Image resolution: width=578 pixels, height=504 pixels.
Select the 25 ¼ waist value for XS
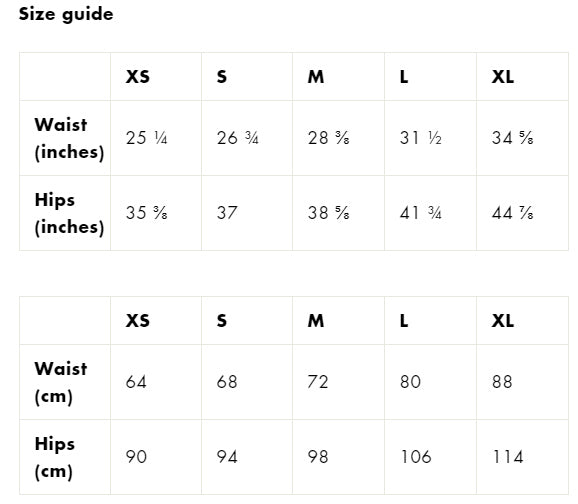(x=146, y=138)
